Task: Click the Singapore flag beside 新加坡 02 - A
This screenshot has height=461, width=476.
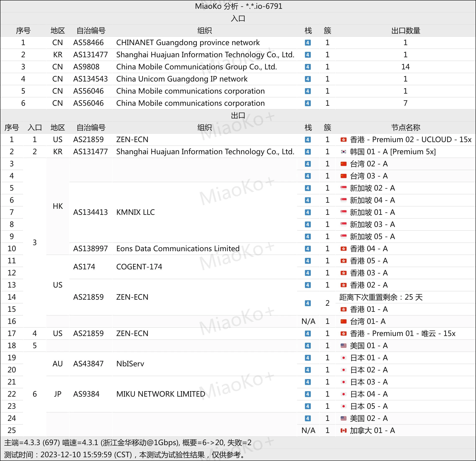Action: tap(343, 188)
